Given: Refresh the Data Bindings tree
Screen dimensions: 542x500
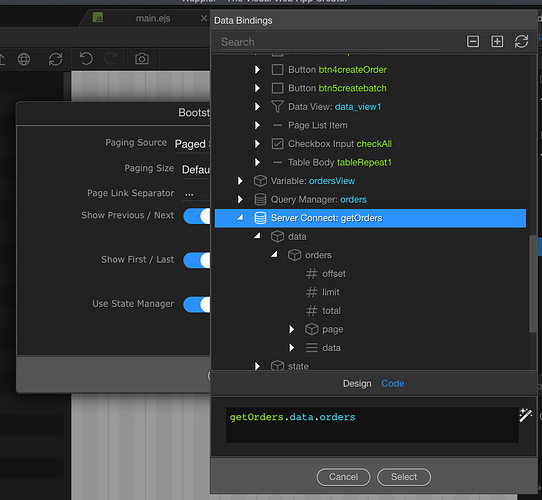Looking at the screenshot, I should pos(521,41).
